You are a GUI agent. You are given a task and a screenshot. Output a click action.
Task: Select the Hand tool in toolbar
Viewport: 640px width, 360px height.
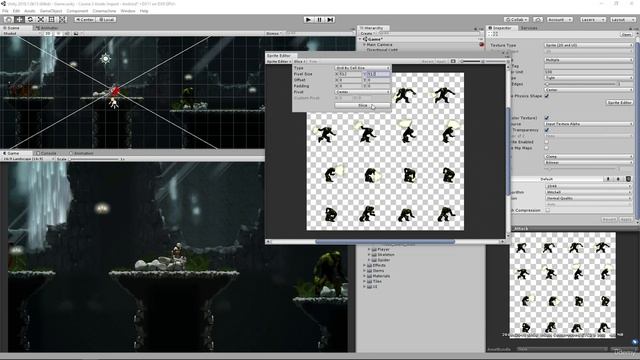tap(9, 19)
